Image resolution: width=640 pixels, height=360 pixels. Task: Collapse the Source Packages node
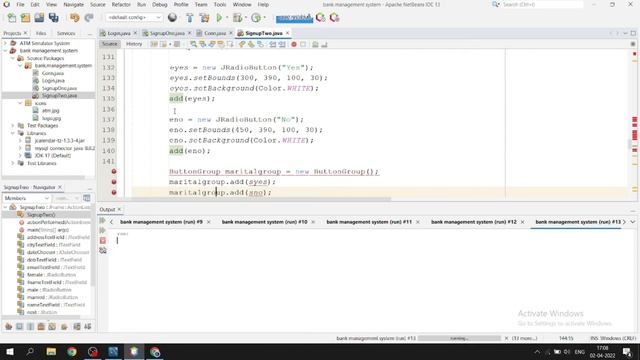tap(13, 58)
